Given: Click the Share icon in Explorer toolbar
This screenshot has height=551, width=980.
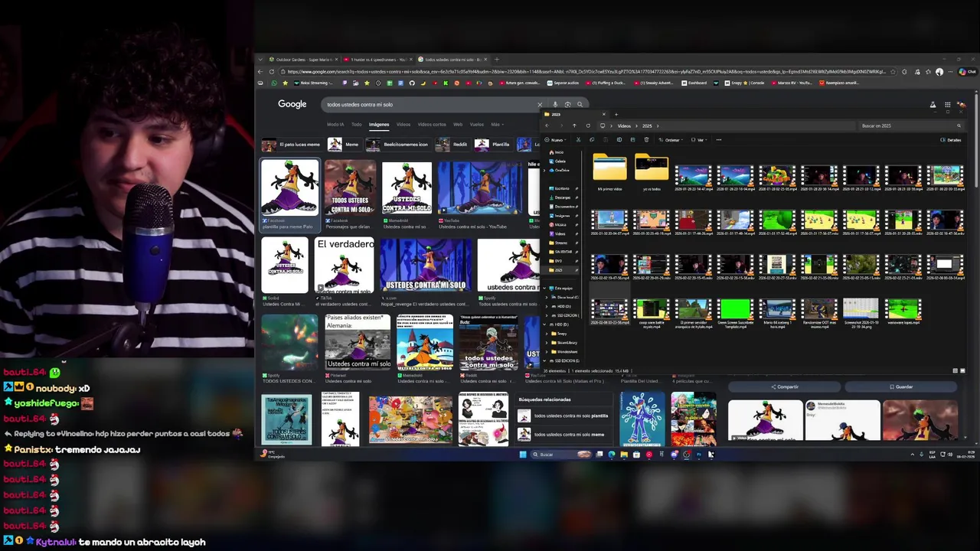Looking at the screenshot, I should point(632,140).
